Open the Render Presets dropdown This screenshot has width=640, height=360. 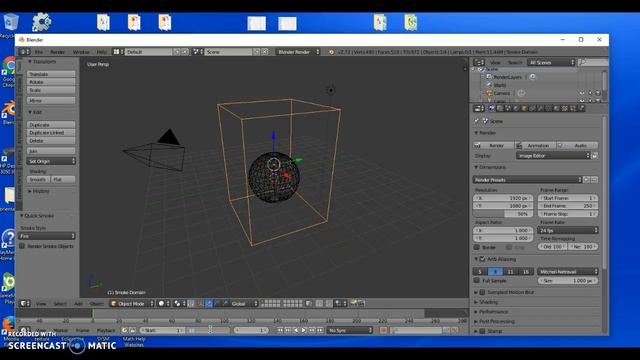click(x=528, y=180)
